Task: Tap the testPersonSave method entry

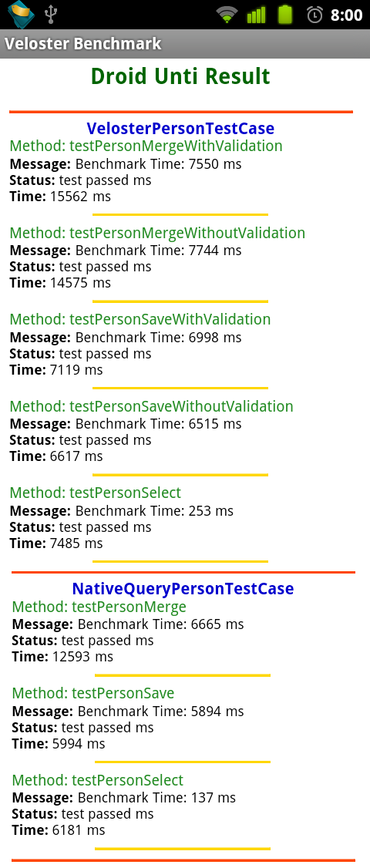Action: [93, 693]
